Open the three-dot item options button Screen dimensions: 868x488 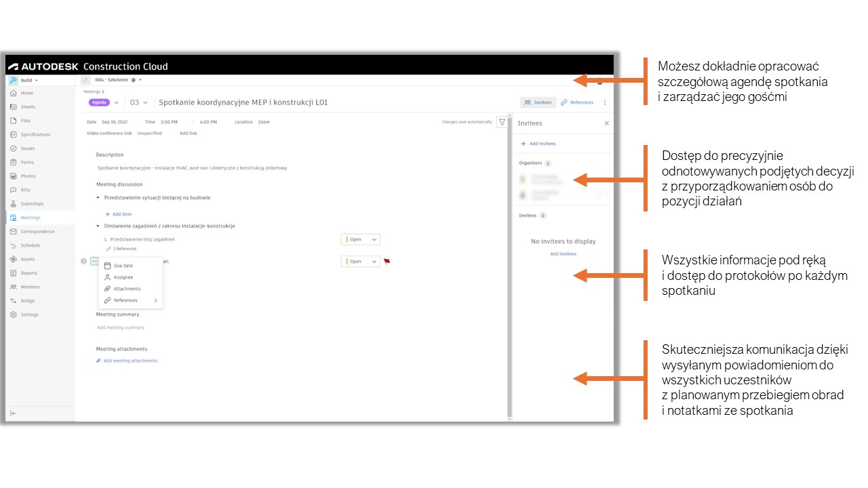(94, 261)
